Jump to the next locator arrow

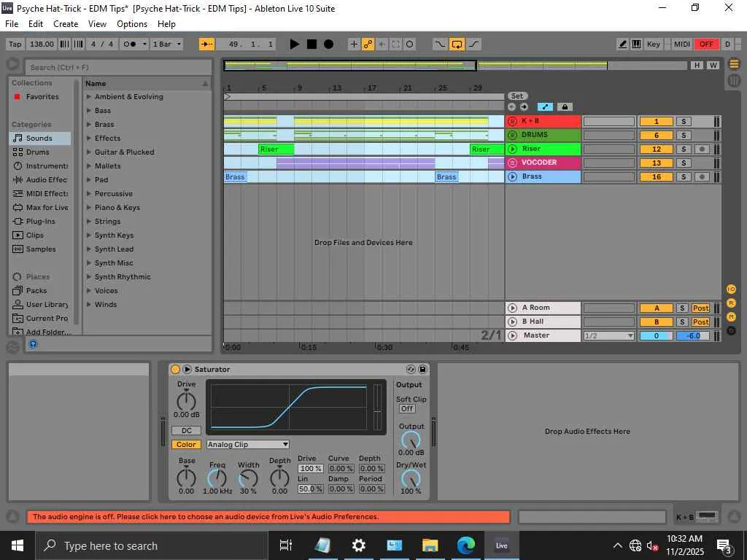[524, 107]
